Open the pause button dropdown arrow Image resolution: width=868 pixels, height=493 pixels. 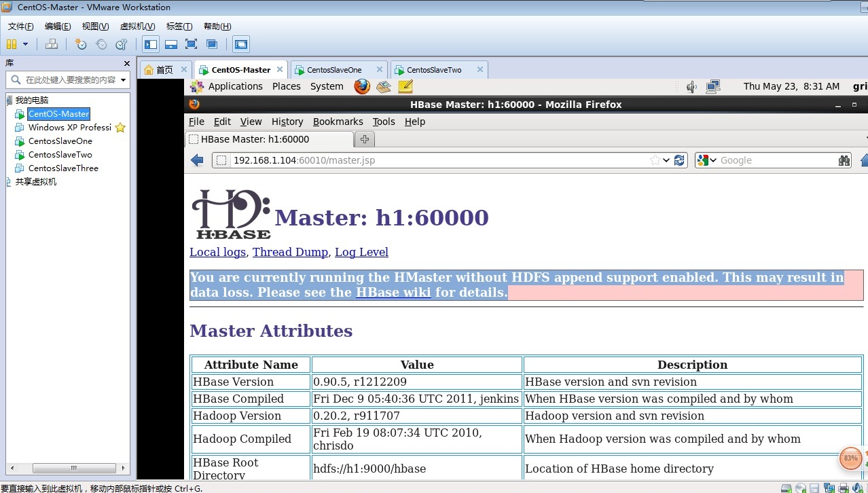25,44
